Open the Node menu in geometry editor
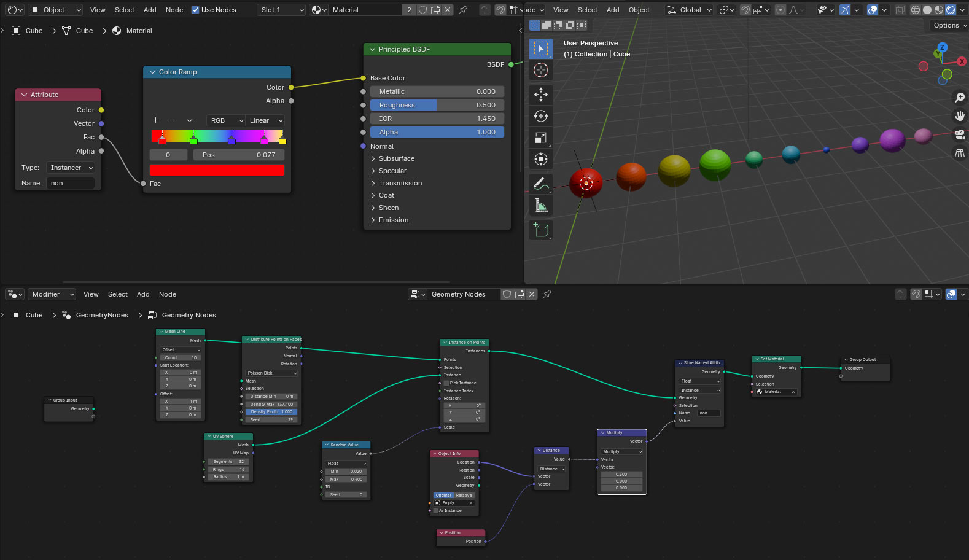969x560 pixels. click(168, 294)
